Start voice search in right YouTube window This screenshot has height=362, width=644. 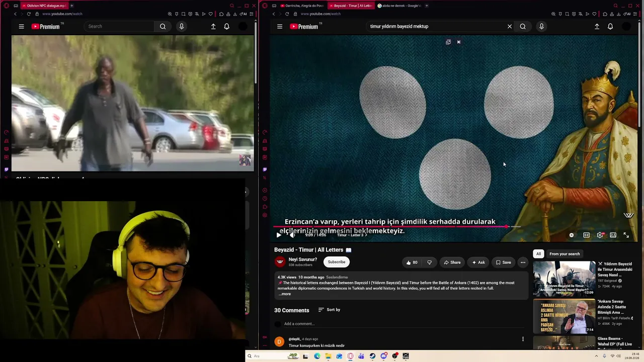click(x=541, y=27)
